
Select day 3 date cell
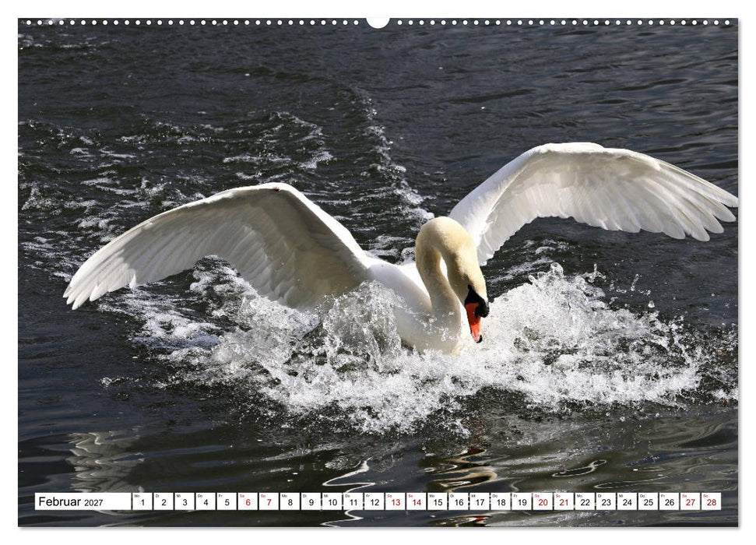(185, 501)
